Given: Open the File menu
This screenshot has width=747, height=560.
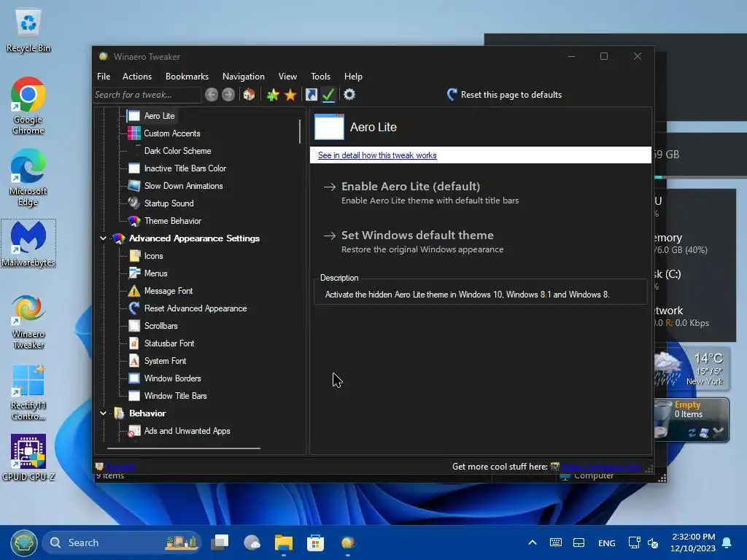Looking at the screenshot, I should tap(104, 76).
